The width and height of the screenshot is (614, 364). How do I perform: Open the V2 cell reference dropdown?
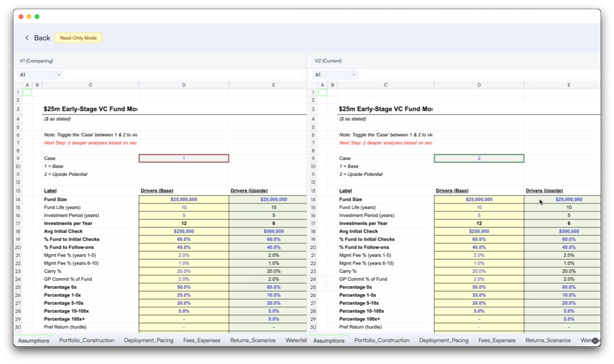354,75
